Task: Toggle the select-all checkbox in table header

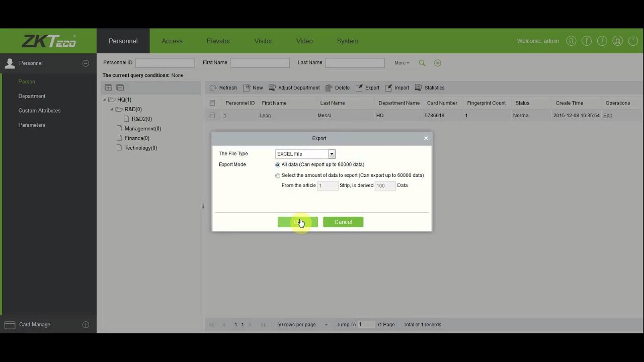Action: point(212,103)
